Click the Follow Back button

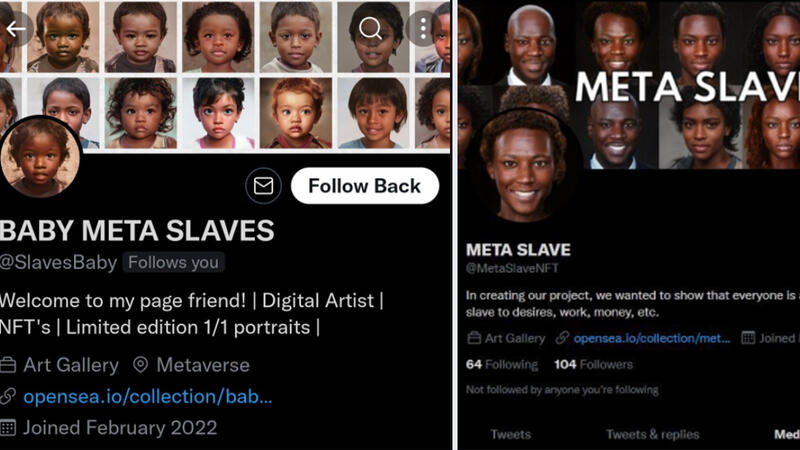tap(365, 186)
